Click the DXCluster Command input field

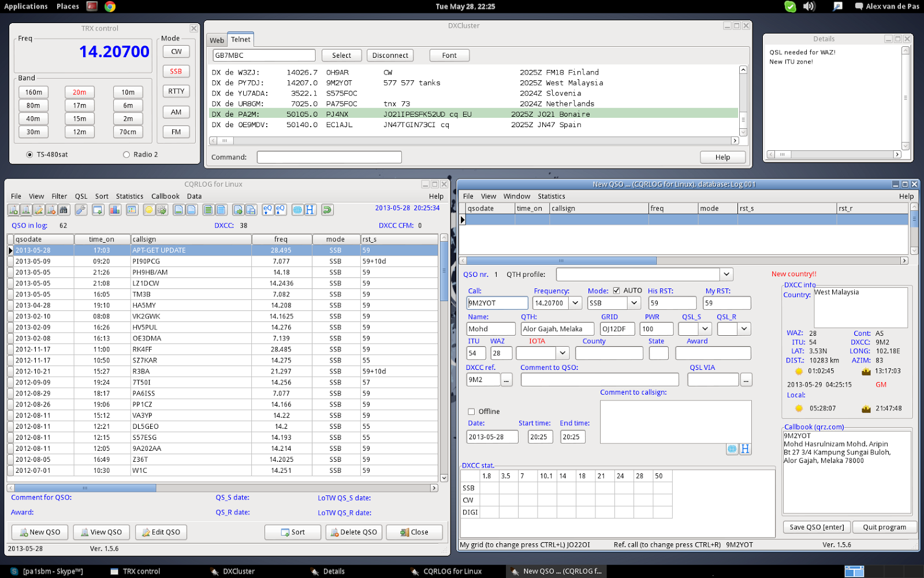(329, 157)
